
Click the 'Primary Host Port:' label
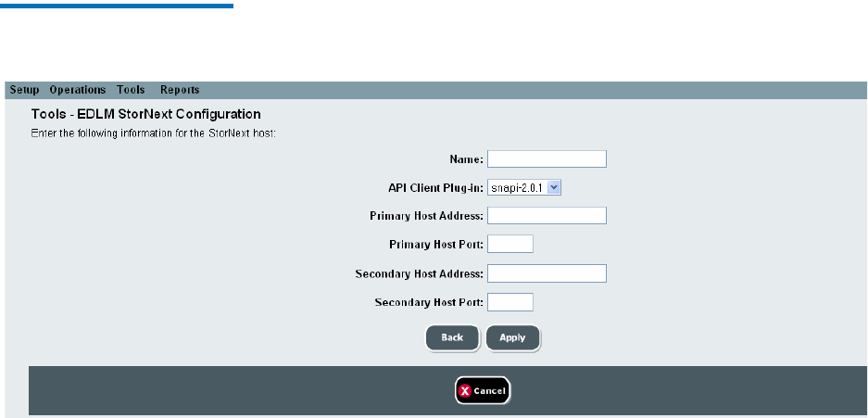point(436,244)
